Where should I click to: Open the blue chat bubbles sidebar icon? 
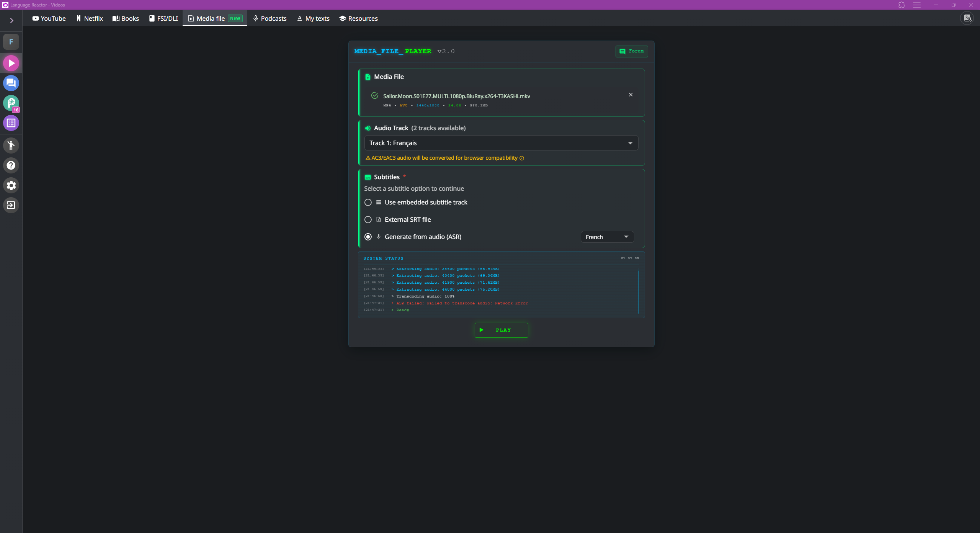point(11,83)
